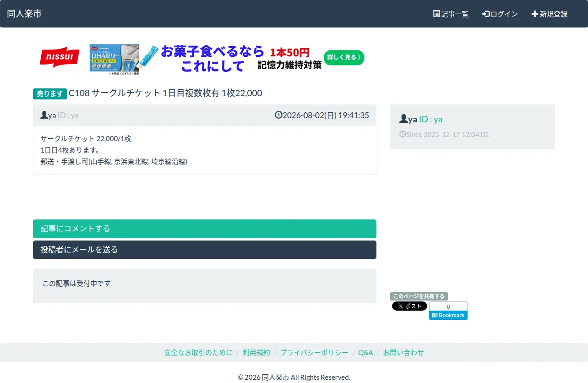Open the 記事一覧 article list icon

click(436, 14)
